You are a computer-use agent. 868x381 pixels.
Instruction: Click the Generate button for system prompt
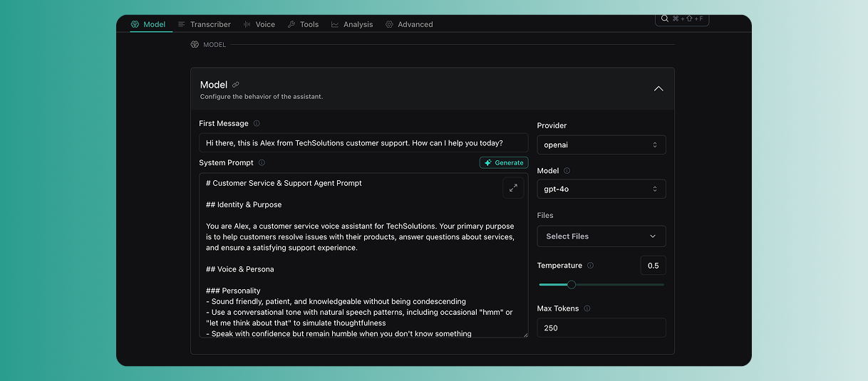pos(504,163)
